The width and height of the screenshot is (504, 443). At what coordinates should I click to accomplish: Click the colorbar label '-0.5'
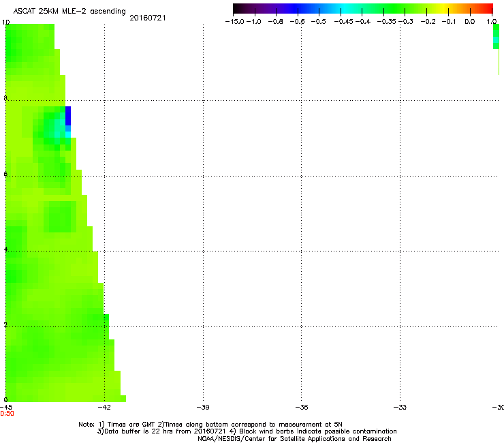point(319,22)
